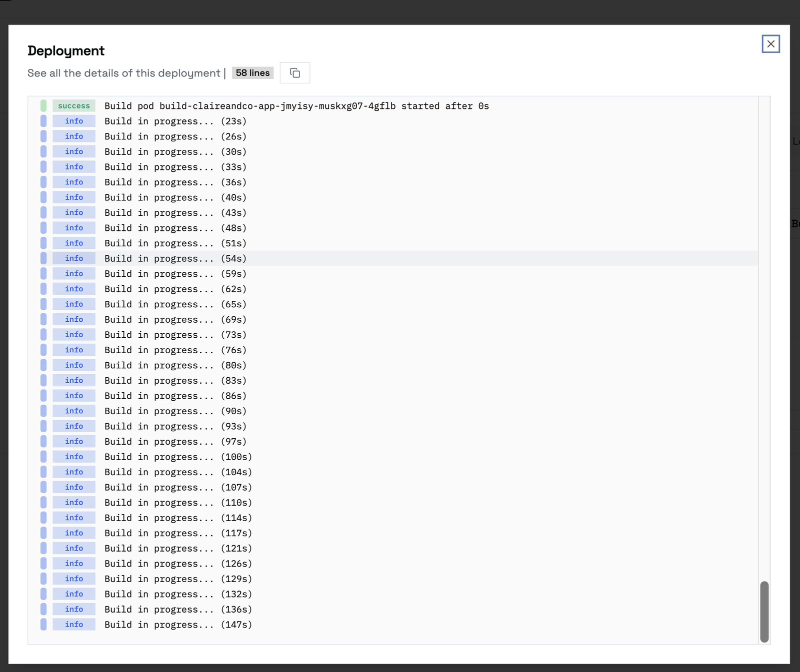Screen dimensions: 800x672
Task: Select log line Build in progress (36s)
Action: [393, 182]
